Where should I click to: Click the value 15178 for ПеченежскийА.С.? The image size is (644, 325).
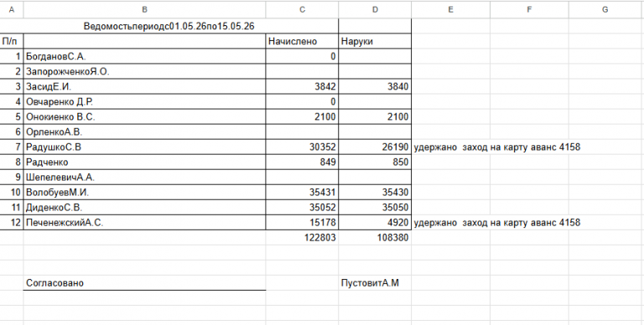pos(302,223)
